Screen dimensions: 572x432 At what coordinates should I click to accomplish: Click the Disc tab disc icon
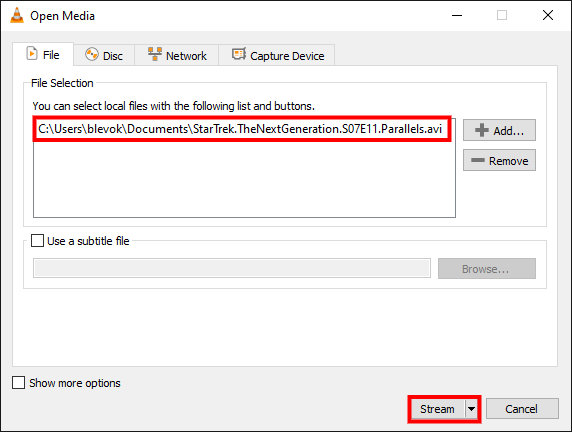[92, 55]
